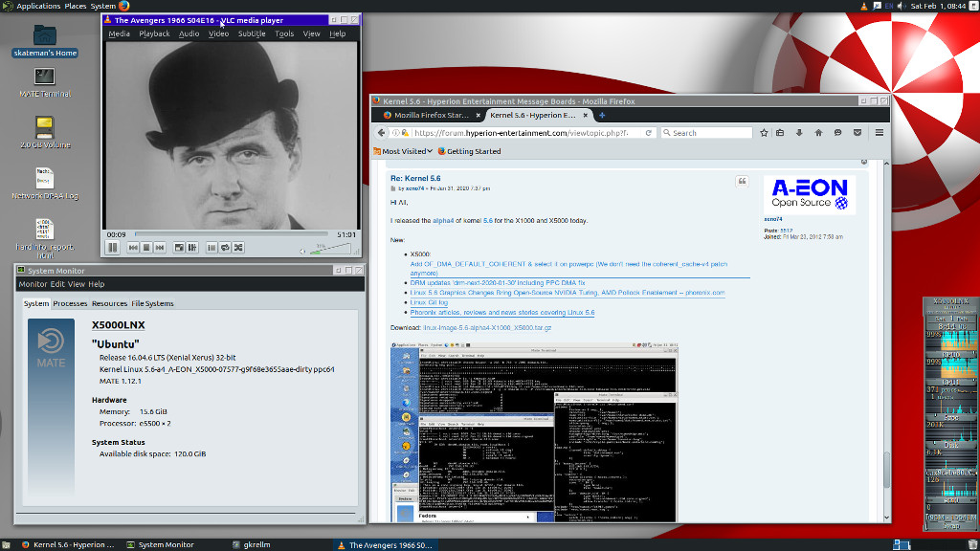Open VLC View menu
The height and width of the screenshot is (551, 980).
click(311, 33)
